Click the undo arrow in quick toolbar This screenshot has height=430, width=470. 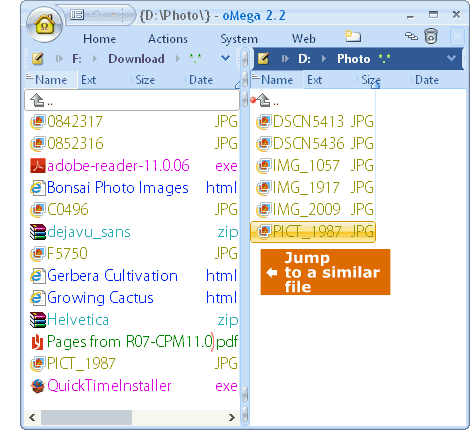[x=96, y=15]
